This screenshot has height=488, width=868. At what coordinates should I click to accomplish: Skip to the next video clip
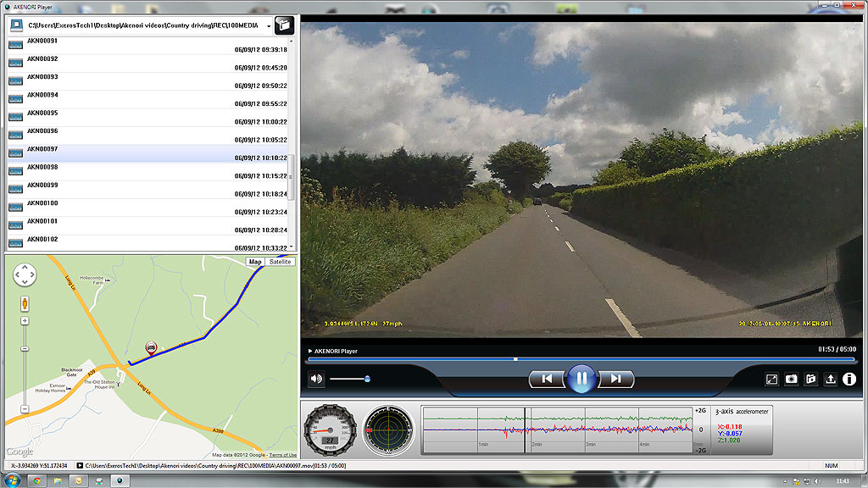click(x=615, y=379)
